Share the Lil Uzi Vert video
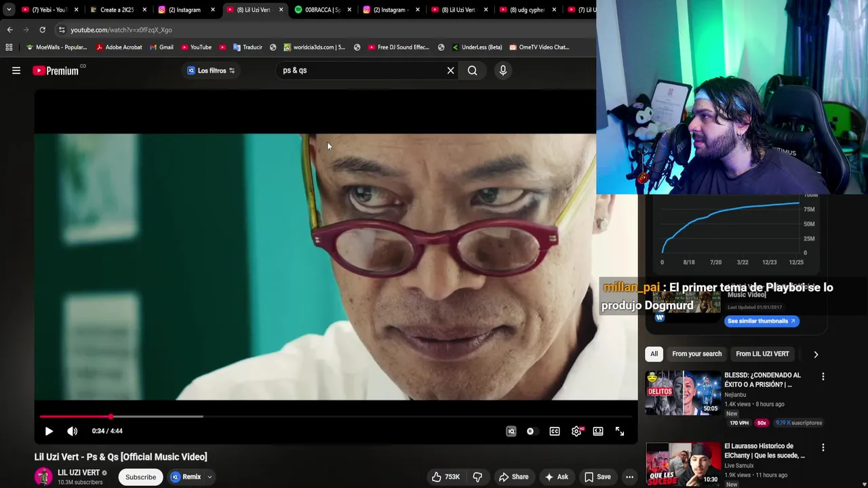 coord(513,477)
